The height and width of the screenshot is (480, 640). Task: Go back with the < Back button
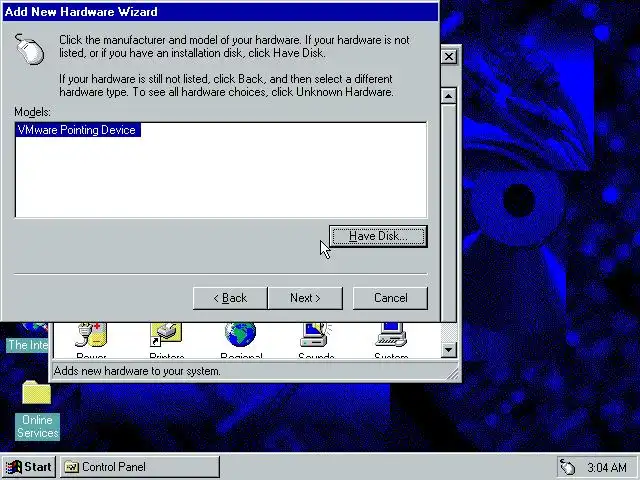pos(230,298)
